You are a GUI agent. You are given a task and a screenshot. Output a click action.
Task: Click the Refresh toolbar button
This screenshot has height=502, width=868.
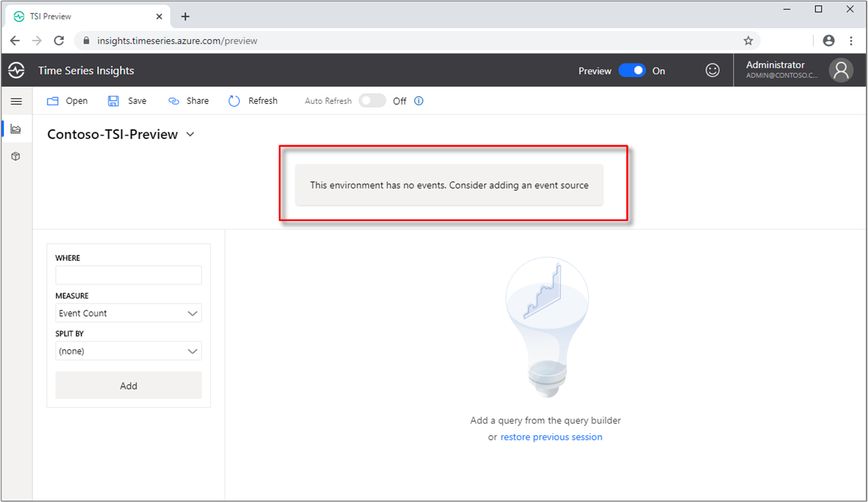[x=253, y=101]
